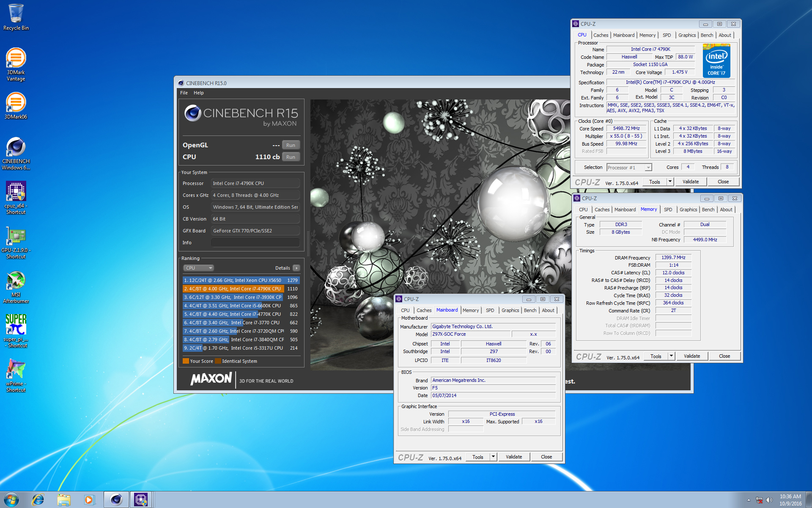Click Model value Z97X-SOC Force
Image resolution: width=812 pixels, height=508 pixels.
(470, 334)
